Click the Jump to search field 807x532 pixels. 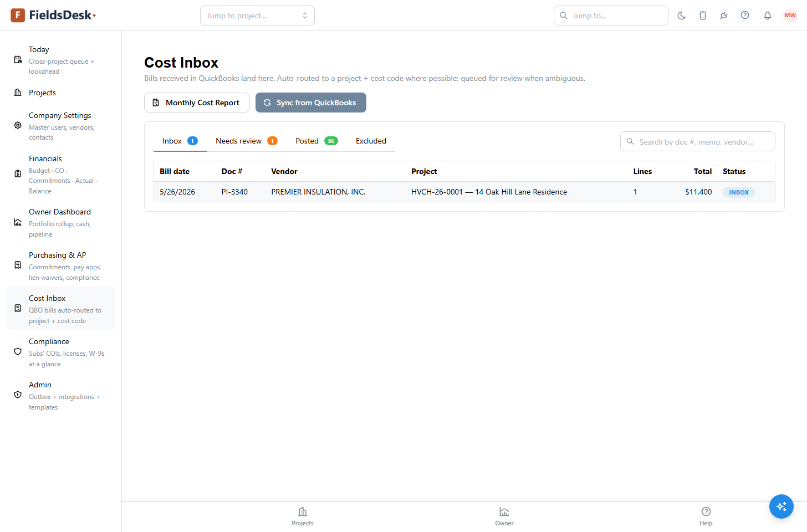pos(611,16)
